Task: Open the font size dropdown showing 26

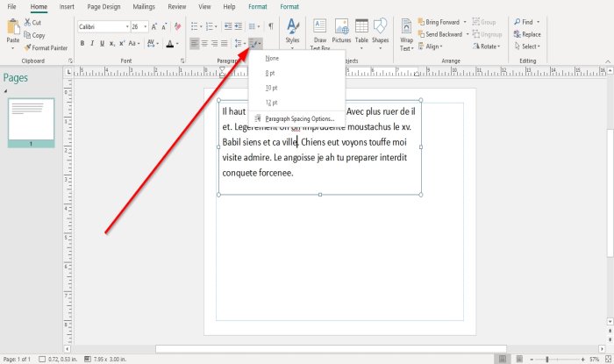Action: 146,26
